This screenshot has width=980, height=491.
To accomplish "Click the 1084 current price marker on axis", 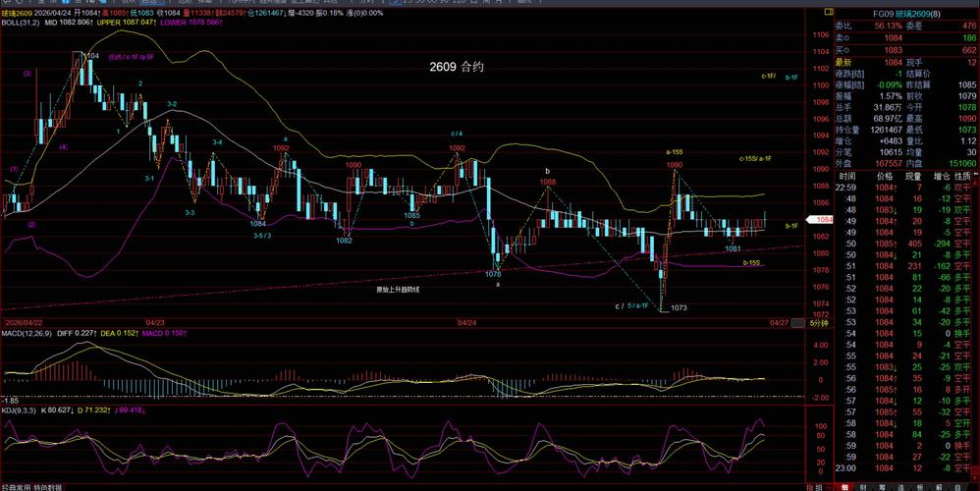I will pyautogui.click(x=820, y=219).
